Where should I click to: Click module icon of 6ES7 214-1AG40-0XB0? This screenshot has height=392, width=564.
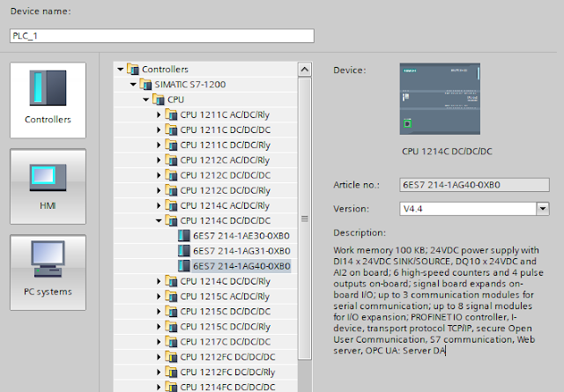click(x=184, y=266)
